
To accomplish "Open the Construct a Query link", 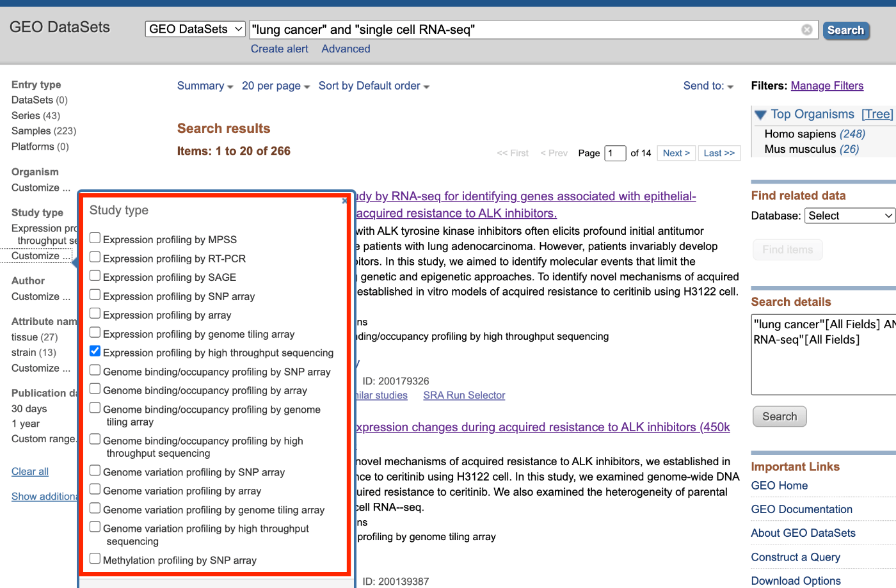I will 796,557.
